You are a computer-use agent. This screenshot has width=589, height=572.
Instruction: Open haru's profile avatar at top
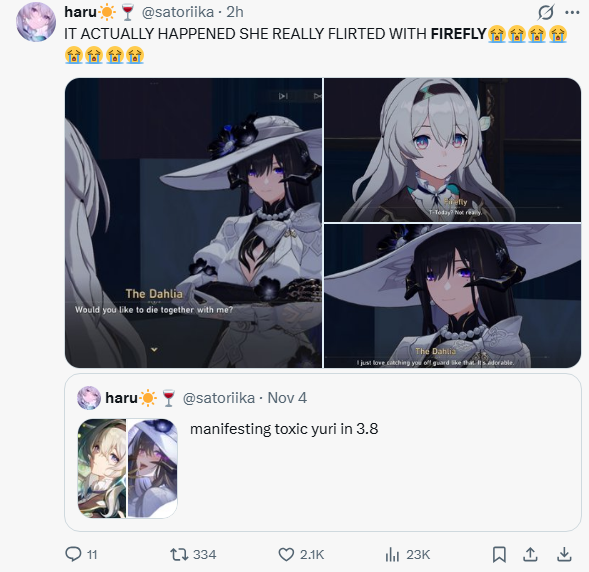tap(36, 22)
